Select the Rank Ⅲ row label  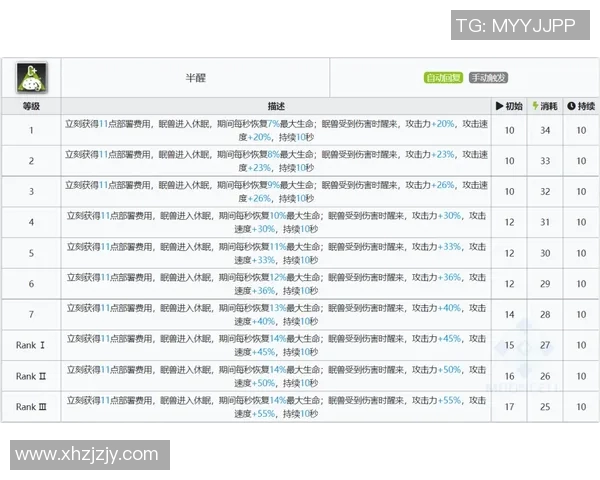(x=31, y=407)
